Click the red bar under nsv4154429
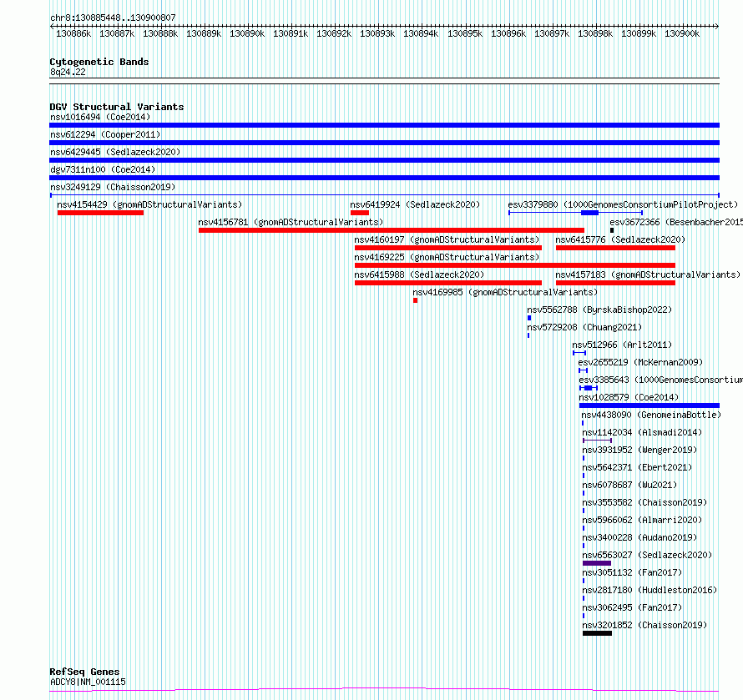 (100, 213)
